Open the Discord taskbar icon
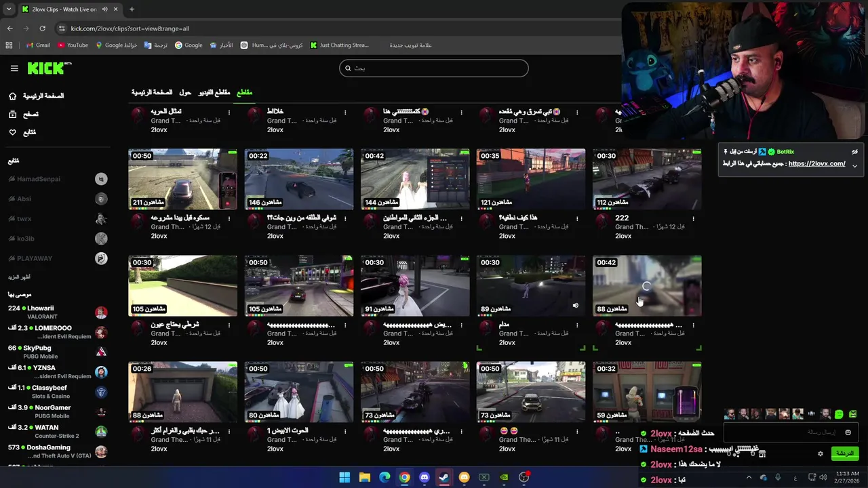Viewport: 868px width, 488px height. click(424, 477)
